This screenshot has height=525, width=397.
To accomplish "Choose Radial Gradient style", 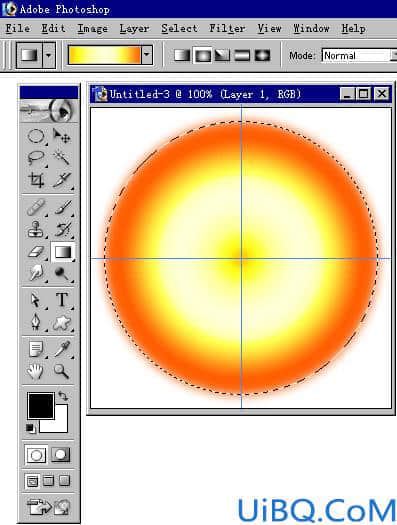I will point(203,55).
